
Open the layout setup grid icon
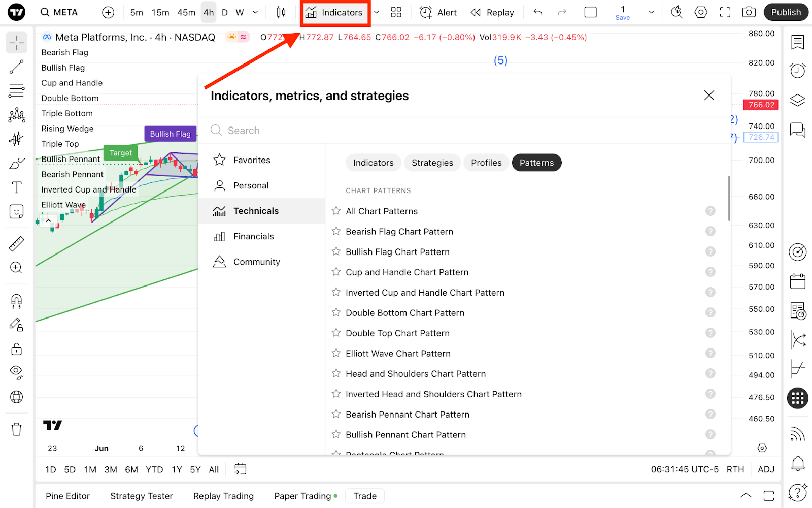[x=396, y=12]
